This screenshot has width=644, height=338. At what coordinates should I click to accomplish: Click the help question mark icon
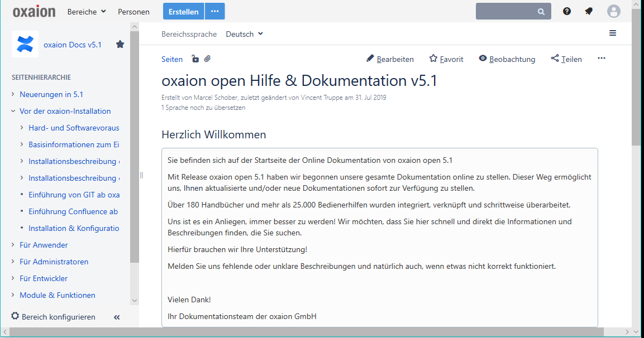pyautogui.click(x=567, y=11)
